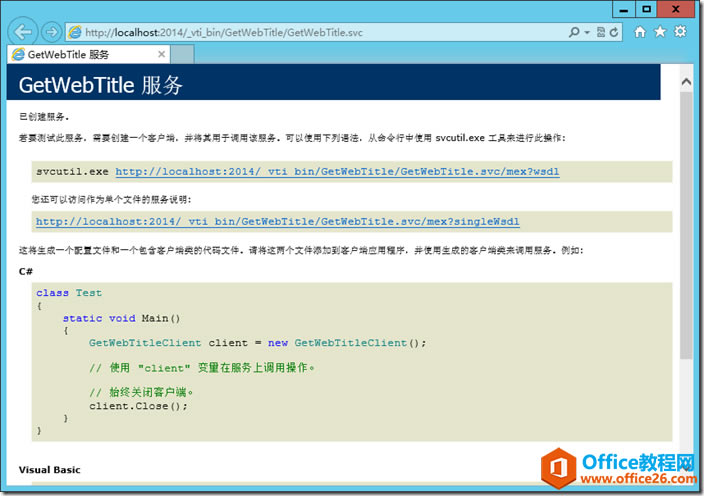
Task: Click the vertical scrollbar thumb
Action: pyautogui.click(x=686, y=225)
